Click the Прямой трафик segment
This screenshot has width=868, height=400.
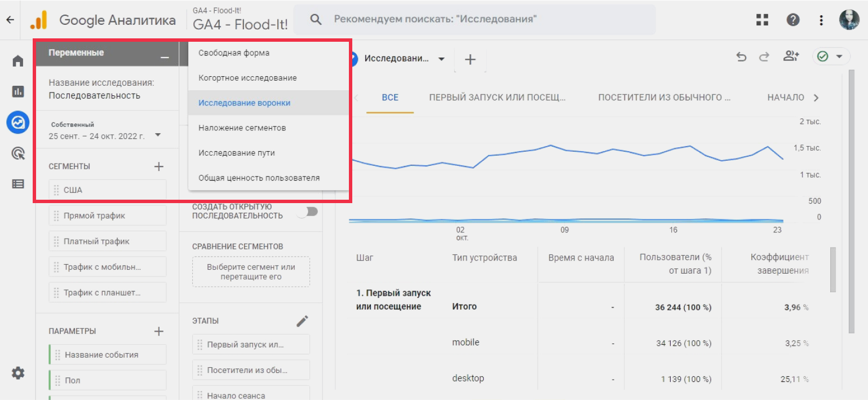click(x=107, y=216)
